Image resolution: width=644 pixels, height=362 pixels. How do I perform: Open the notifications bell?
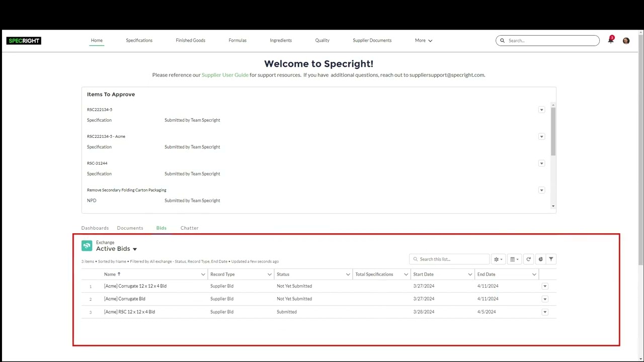pyautogui.click(x=611, y=40)
